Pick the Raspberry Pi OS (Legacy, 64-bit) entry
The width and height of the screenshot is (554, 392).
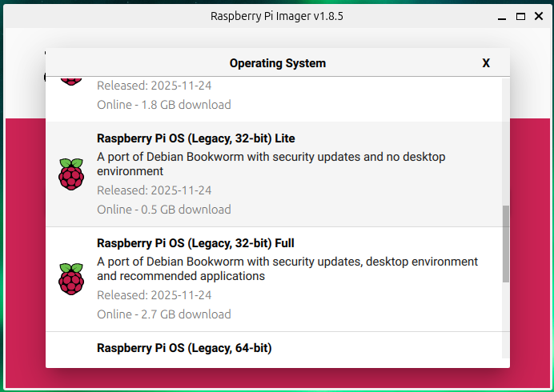[x=184, y=348]
